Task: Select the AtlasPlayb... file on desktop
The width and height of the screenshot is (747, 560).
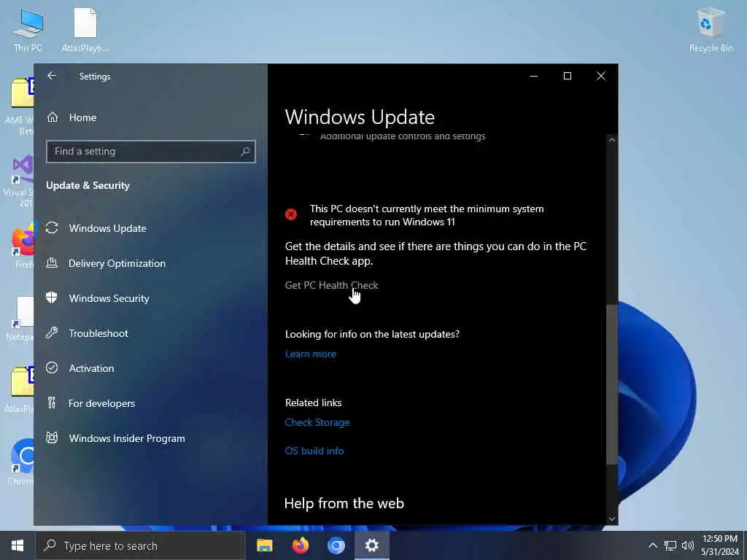Action: (85, 30)
